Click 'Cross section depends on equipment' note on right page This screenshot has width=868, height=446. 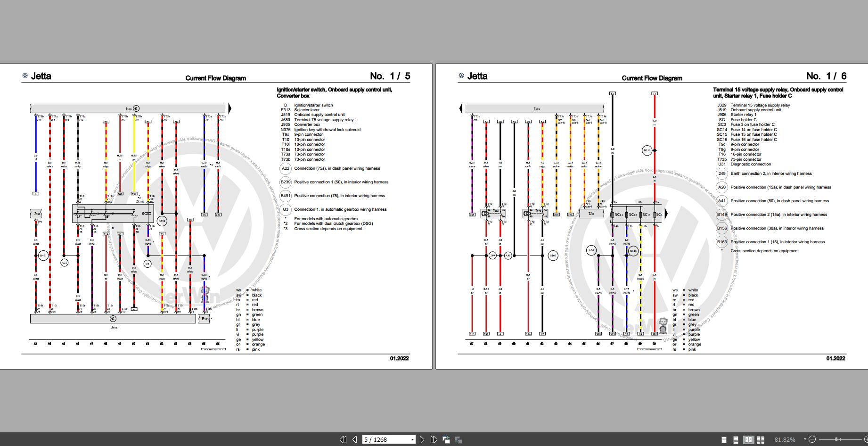pos(764,251)
